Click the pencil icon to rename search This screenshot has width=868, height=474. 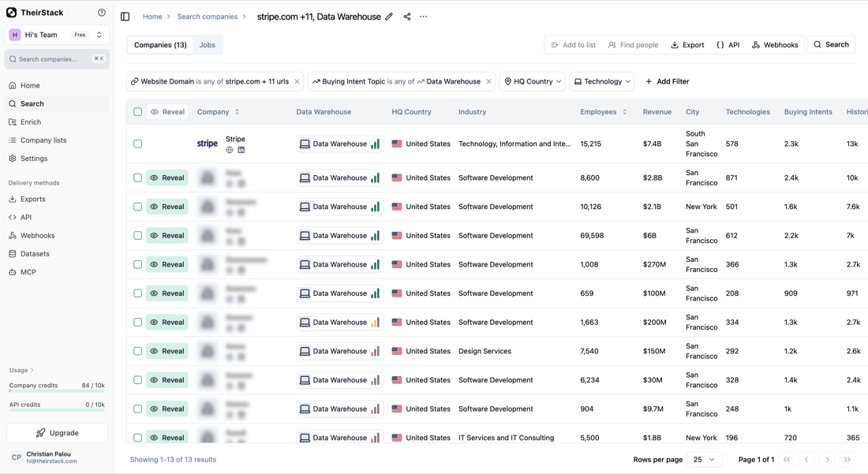tap(389, 17)
